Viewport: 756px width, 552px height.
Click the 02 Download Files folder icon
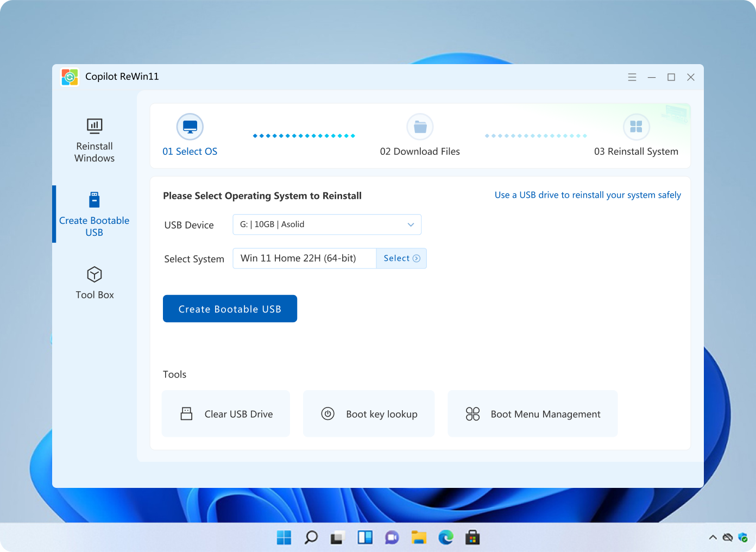click(420, 127)
